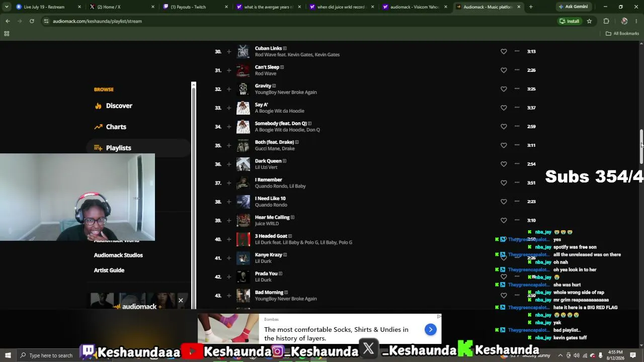Click the plus icon beside Bad Morning

(229, 296)
